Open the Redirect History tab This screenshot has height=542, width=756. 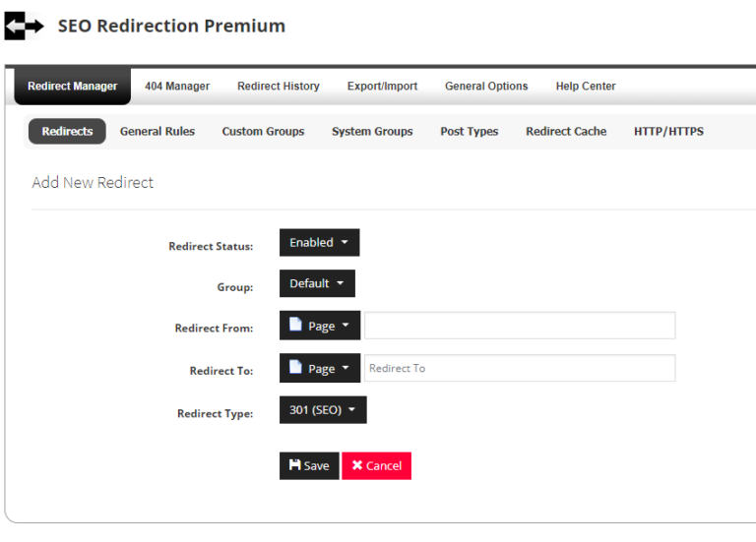point(279,87)
